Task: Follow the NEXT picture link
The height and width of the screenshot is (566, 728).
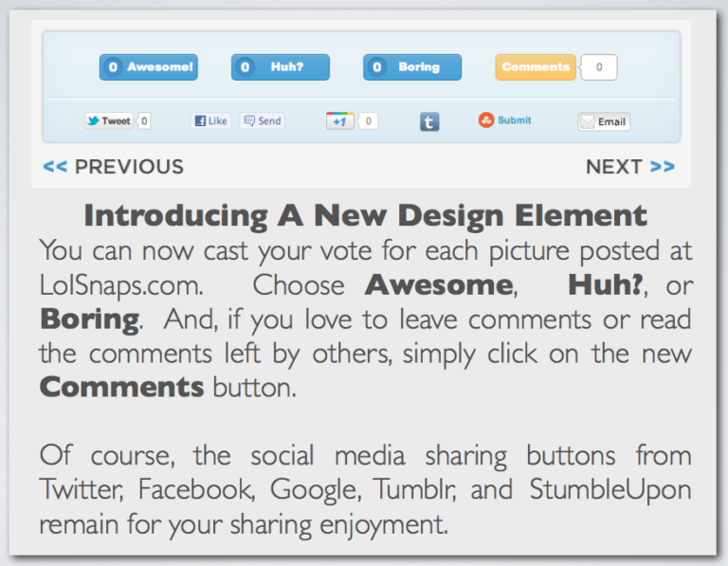Action: pyautogui.click(x=629, y=167)
